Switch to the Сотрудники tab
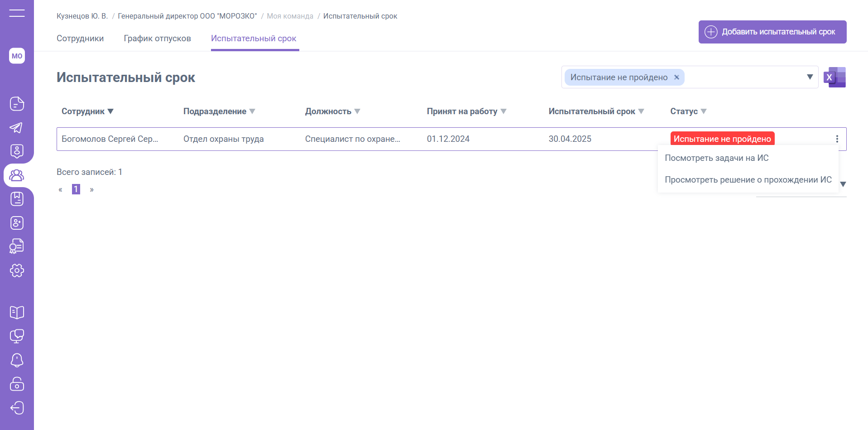Screen dimensions: 868x430 click(x=80, y=39)
